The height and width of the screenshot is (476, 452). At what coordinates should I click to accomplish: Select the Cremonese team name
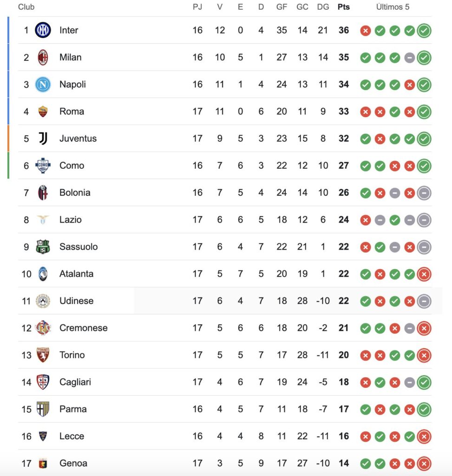[83, 328]
